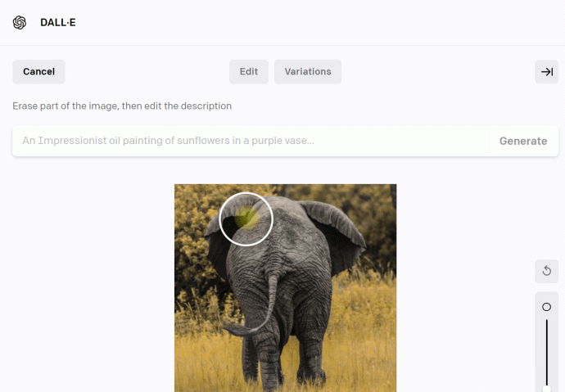Click the circle handle atop the size slider
This screenshot has width=565, height=392.
pos(547,307)
